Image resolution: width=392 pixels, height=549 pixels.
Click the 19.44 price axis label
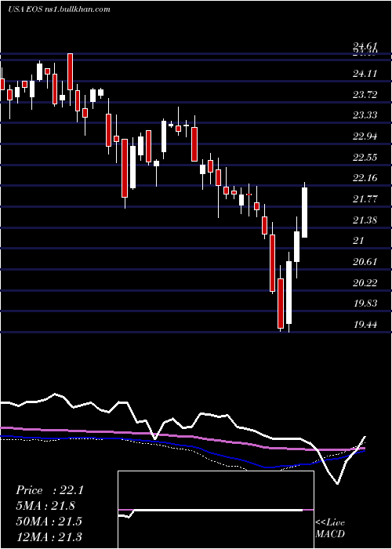click(x=365, y=324)
